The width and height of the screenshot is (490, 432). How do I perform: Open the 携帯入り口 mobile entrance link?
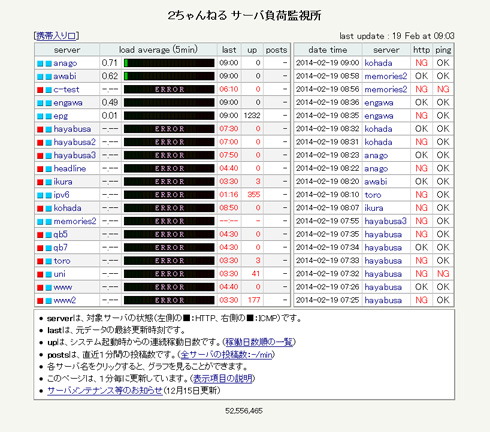tap(56, 36)
